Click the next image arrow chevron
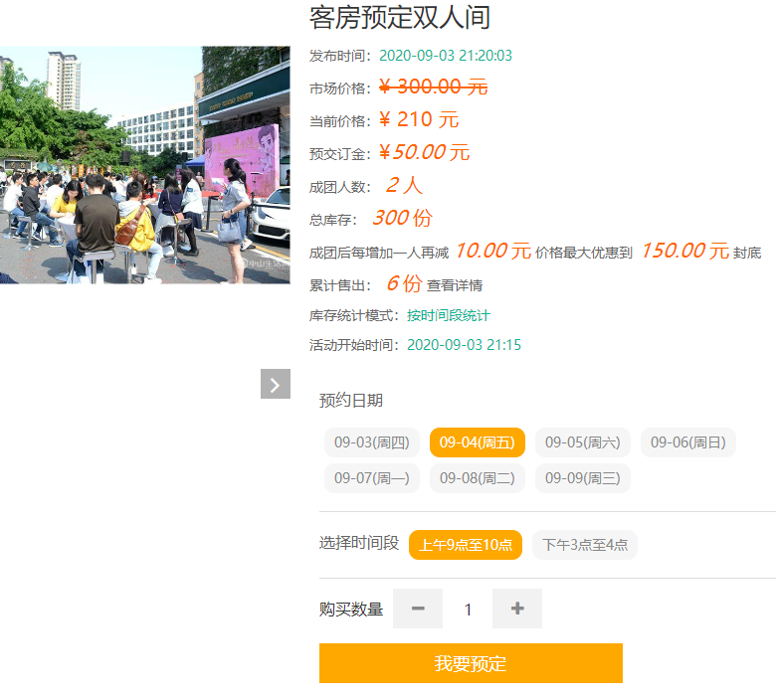 (x=276, y=384)
